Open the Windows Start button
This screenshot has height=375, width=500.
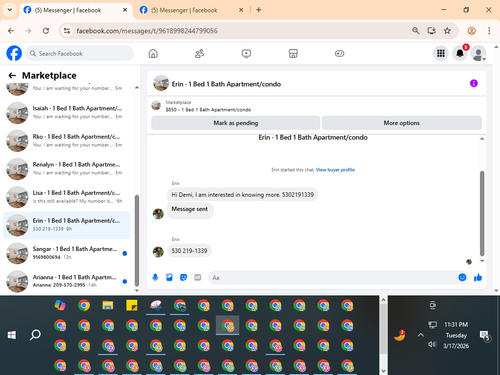pos(12,335)
